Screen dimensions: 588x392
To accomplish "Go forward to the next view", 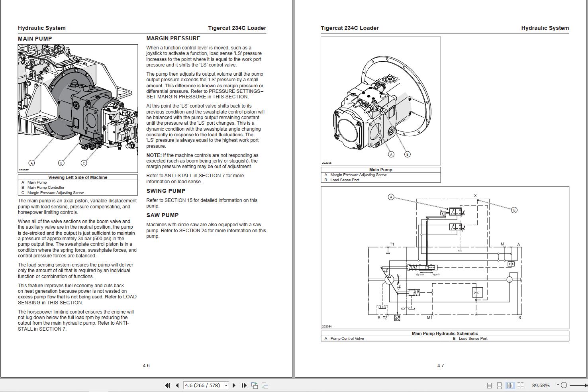I will tap(265, 385).
